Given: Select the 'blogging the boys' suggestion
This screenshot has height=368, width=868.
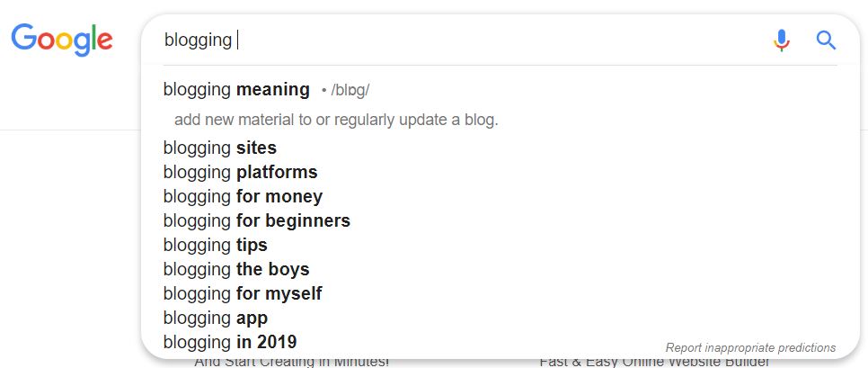Looking at the screenshot, I should (x=500, y=269).
